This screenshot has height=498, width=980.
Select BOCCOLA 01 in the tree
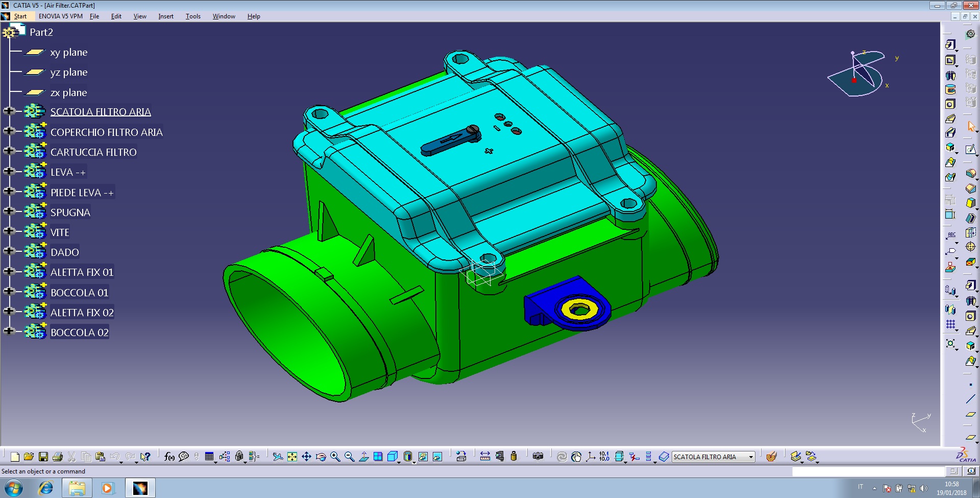coord(80,293)
